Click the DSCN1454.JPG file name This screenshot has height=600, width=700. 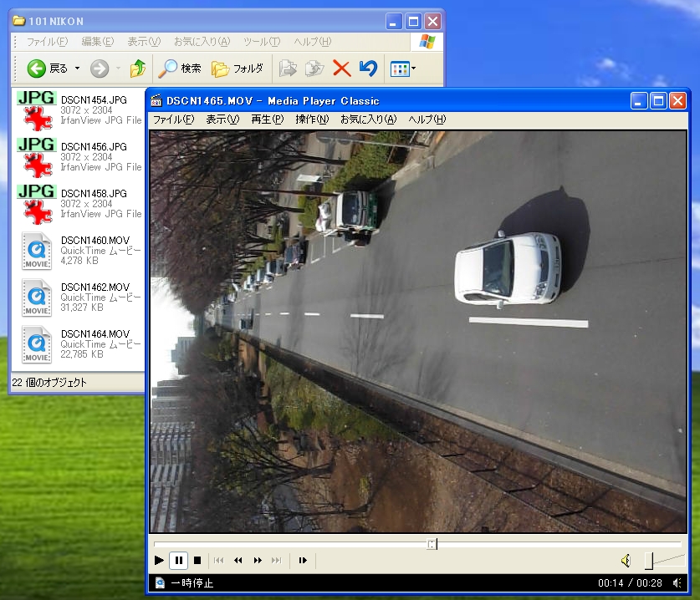pyautogui.click(x=94, y=100)
